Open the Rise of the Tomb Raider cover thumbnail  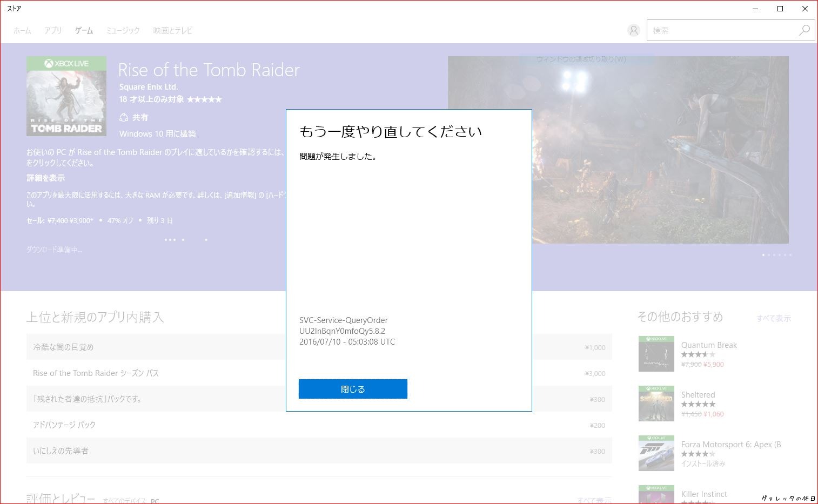tap(66, 96)
